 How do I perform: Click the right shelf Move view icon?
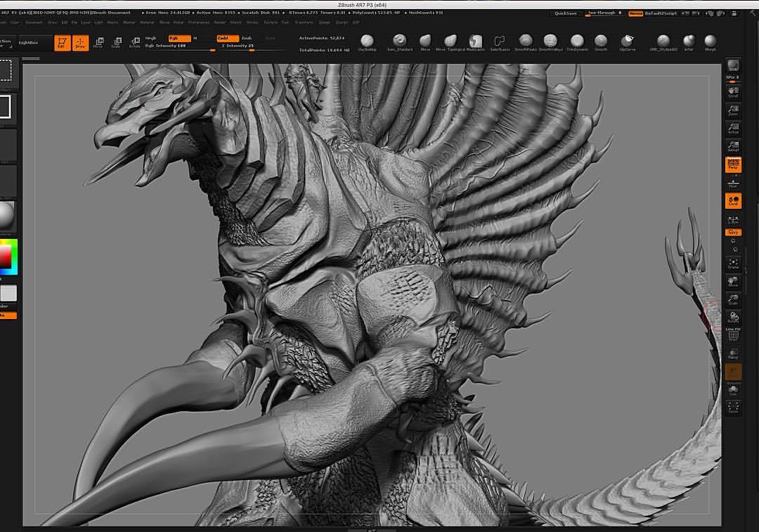coord(733,282)
